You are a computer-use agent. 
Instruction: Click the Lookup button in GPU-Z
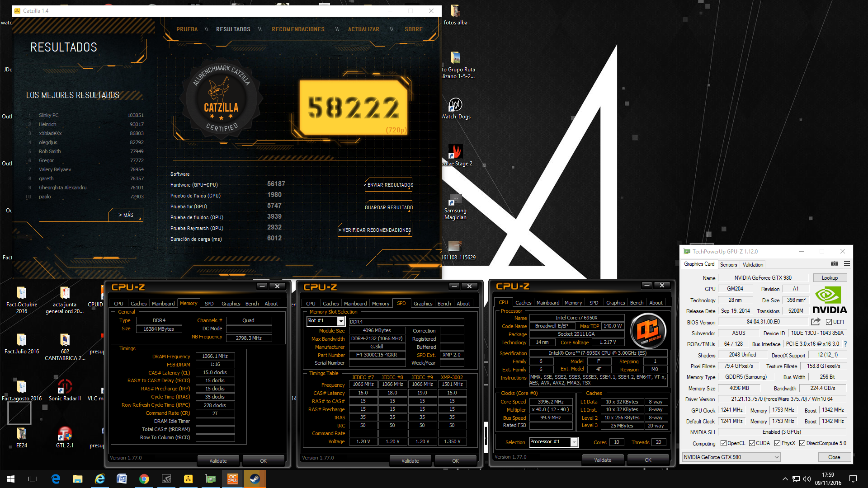pyautogui.click(x=830, y=278)
